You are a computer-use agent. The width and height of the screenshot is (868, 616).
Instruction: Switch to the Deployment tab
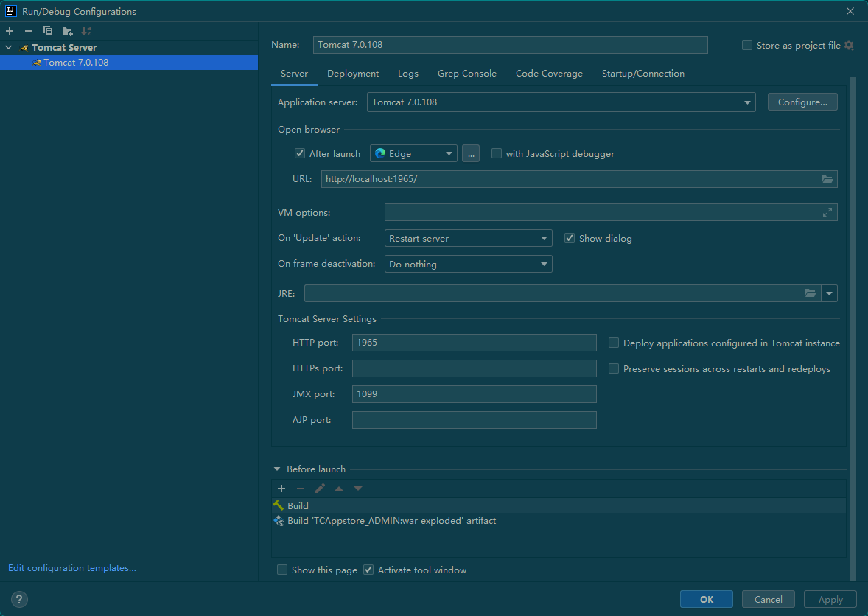[353, 74]
